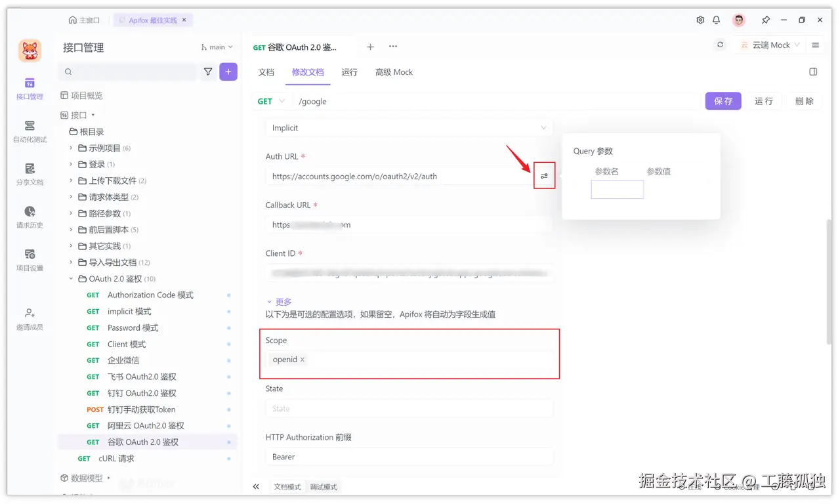The width and height of the screenshot is (840, 504).
Task: Click the 删除 button
Action: click(x=805, y=101)
